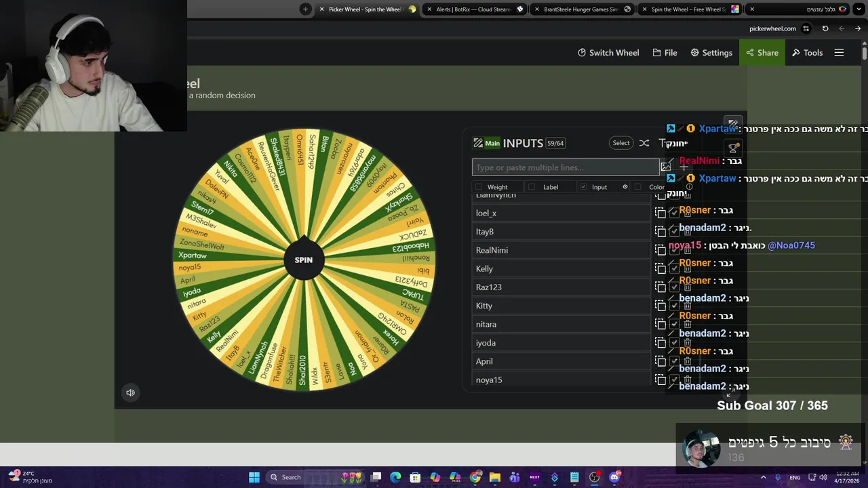Open File Explorer from the taskbar

[495, 477]
